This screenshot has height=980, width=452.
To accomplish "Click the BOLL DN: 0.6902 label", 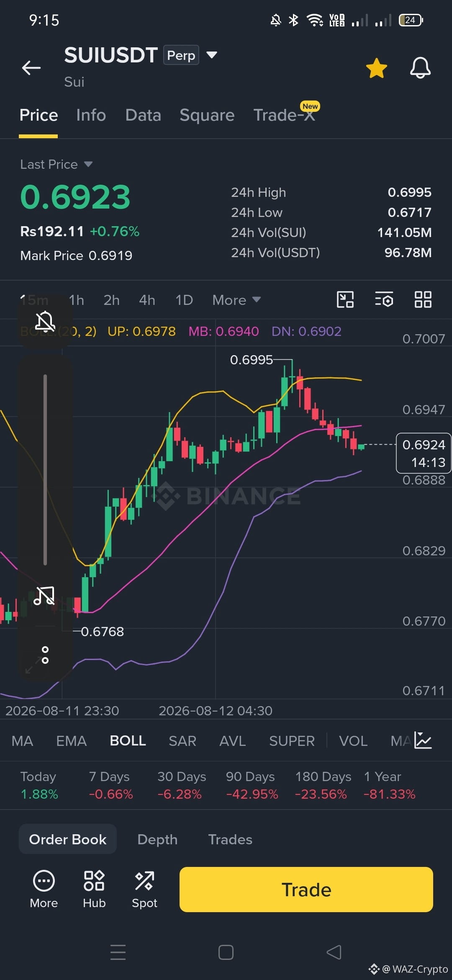I will pyautogui.click(x=306, y=331).
